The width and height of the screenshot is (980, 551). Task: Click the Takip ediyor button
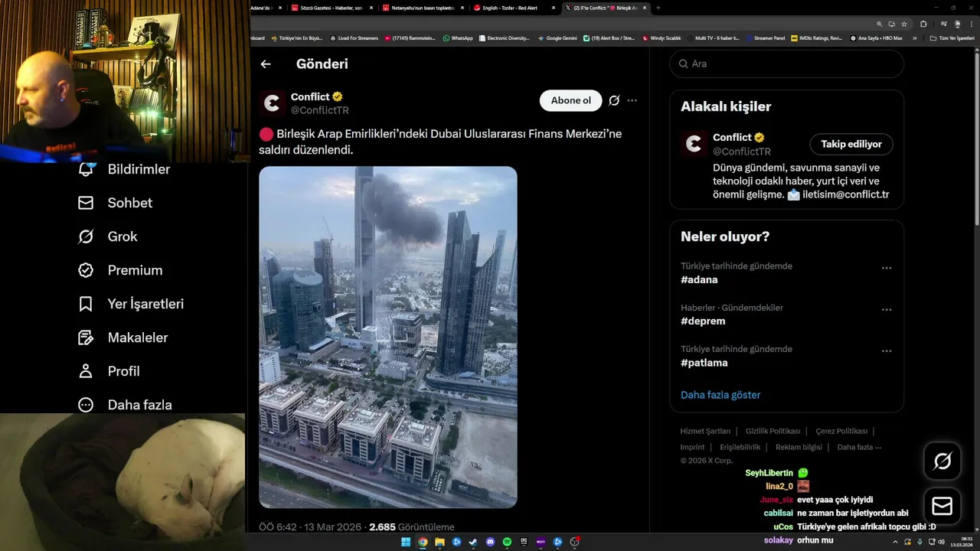[851, 144]
